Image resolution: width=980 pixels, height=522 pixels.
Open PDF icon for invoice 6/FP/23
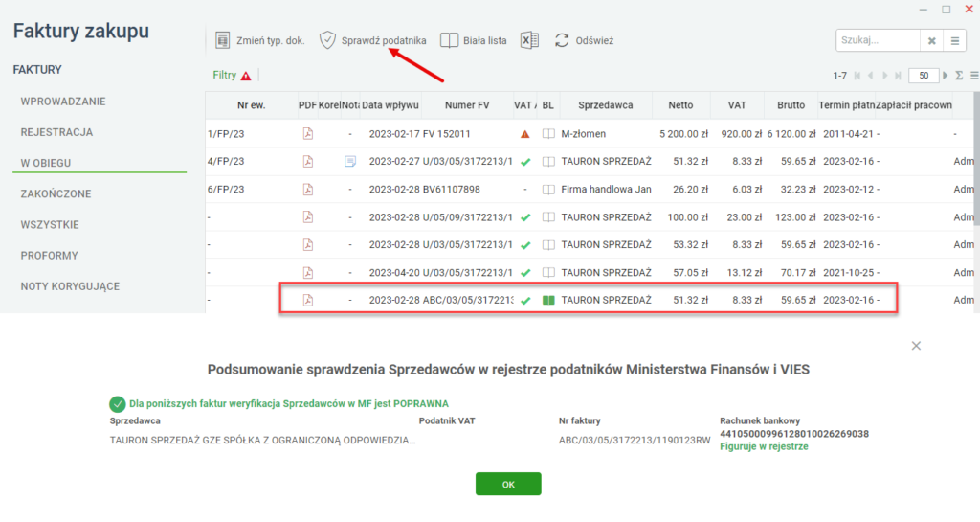point(307,190)
